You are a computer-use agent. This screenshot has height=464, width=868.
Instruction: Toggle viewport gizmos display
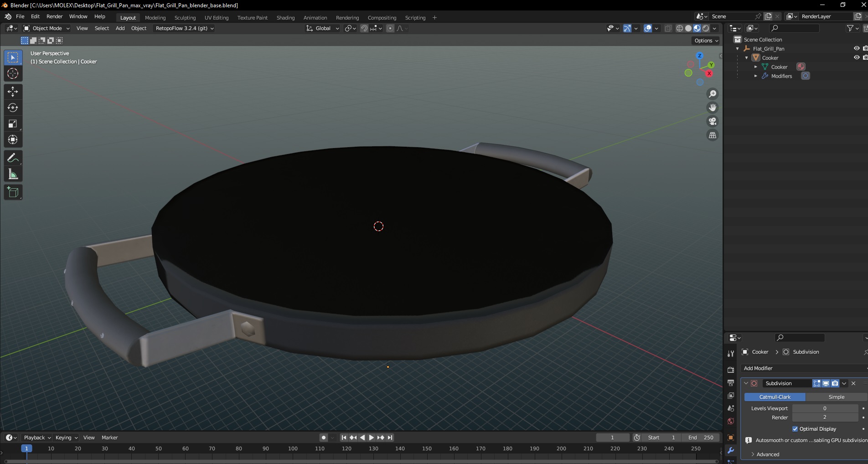pos(627,28)
